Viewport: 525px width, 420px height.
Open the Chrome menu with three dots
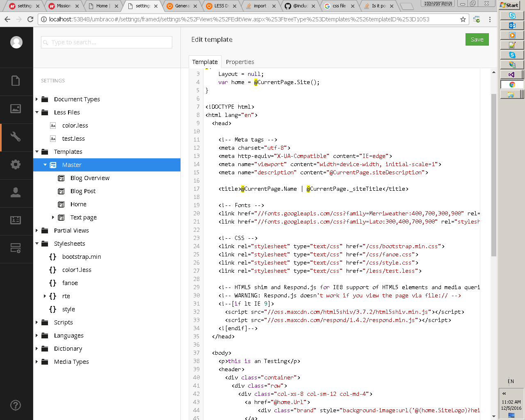click(490, 19)
